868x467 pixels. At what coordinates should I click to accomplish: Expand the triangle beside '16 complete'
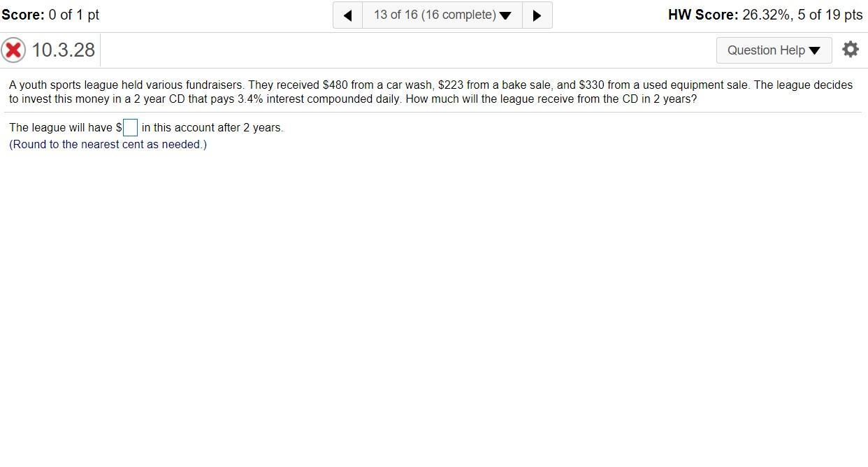click(505, 15)
